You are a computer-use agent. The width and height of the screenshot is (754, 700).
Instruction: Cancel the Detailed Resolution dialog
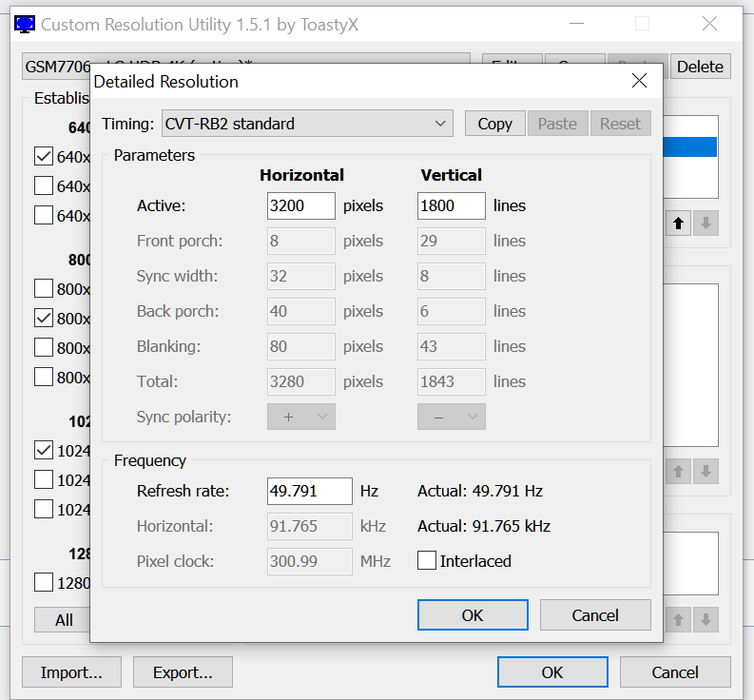[594, 615]
